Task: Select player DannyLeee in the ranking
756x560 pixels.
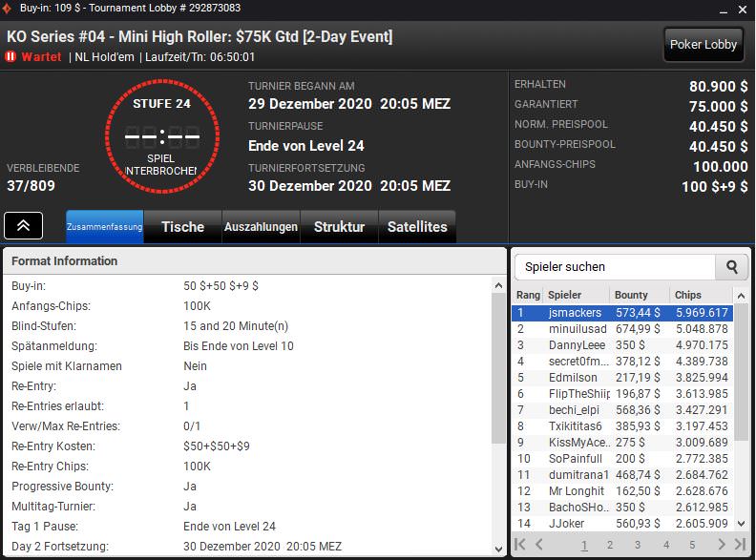Action: [577, 344]
